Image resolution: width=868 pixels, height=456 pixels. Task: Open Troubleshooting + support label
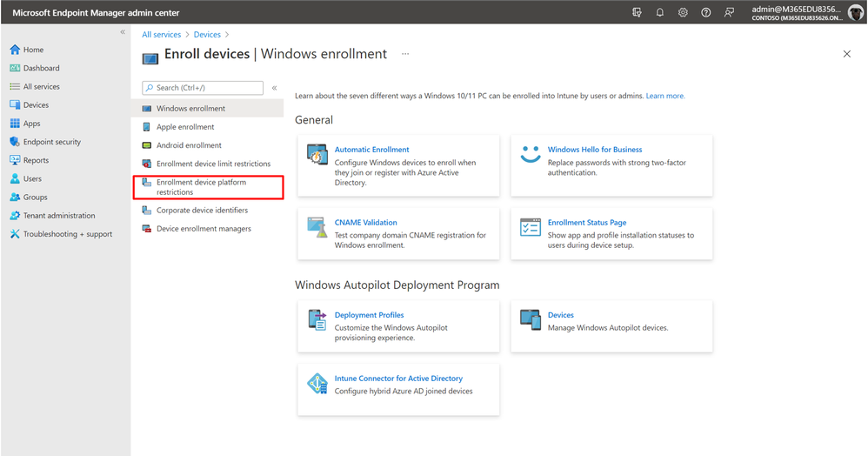[x=68, y=234]
